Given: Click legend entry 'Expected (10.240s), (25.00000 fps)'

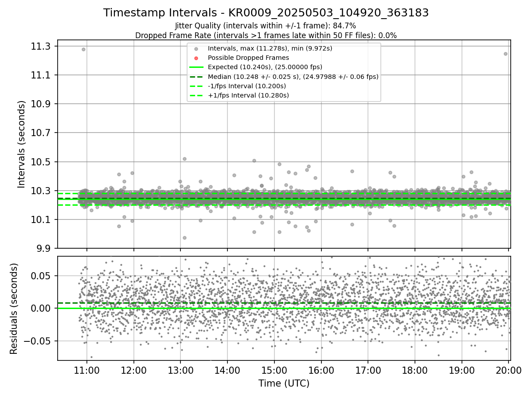Looking at the screenshot, I should tap(265, 67).
